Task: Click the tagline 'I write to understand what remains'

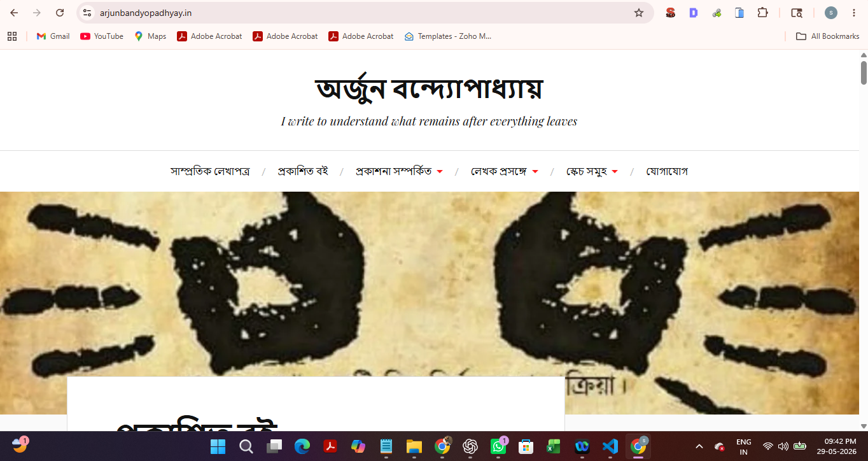Action: click(429, 121)
